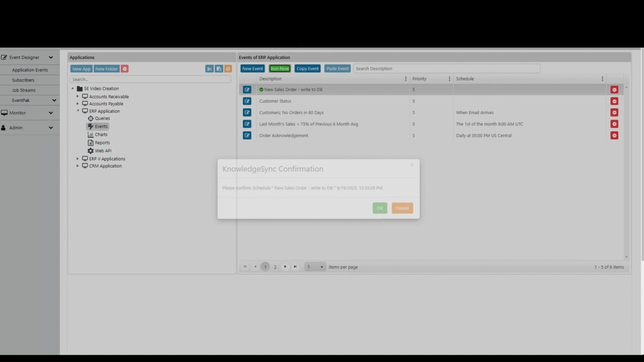Close the KnowledgeSync Confirmation dialog
Image resolution: width=644 pixels, height=362 pixels.
click(412, 165)
